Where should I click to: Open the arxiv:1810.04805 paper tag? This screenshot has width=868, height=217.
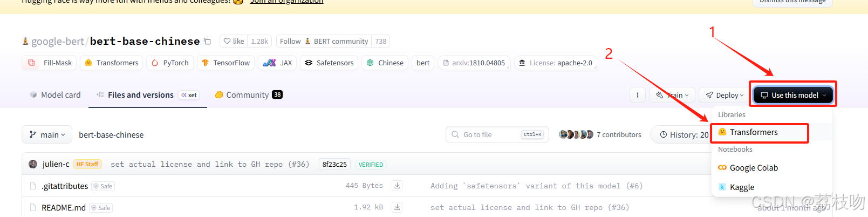pos(474,63)
